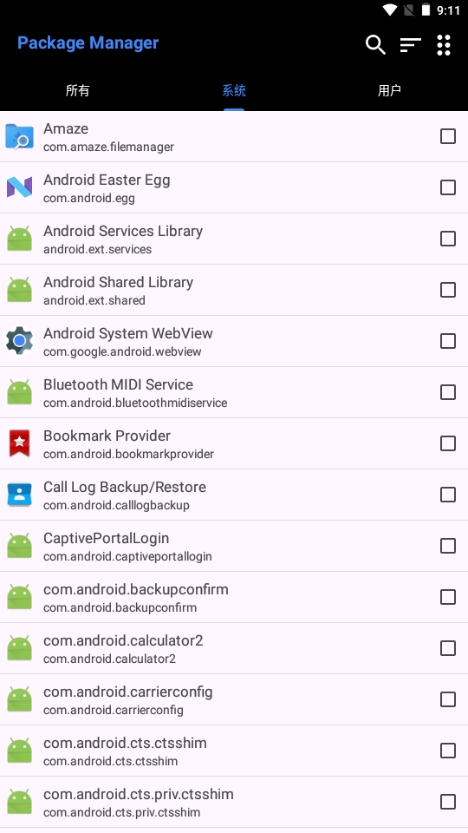Tap the Call Log Backup contact icon
This screenshot has height=833, width=468.
pos(20,494)
